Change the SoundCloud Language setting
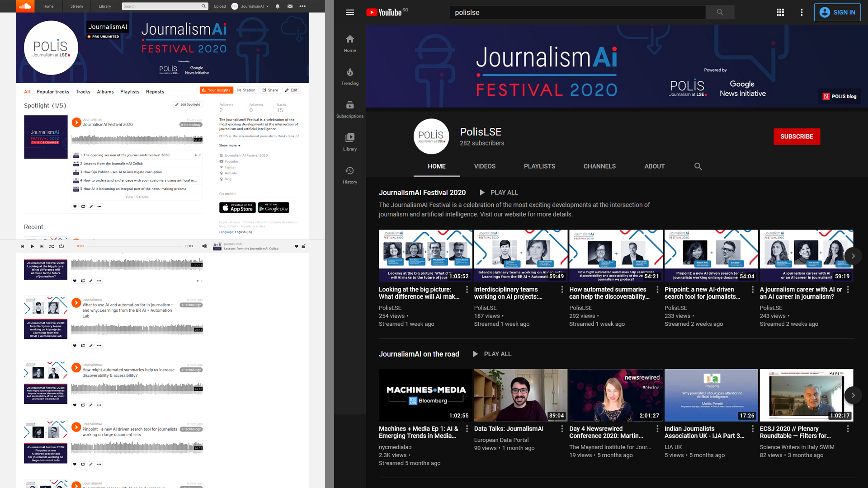Screen dimensions: 868x488 (x=236, y=232)
